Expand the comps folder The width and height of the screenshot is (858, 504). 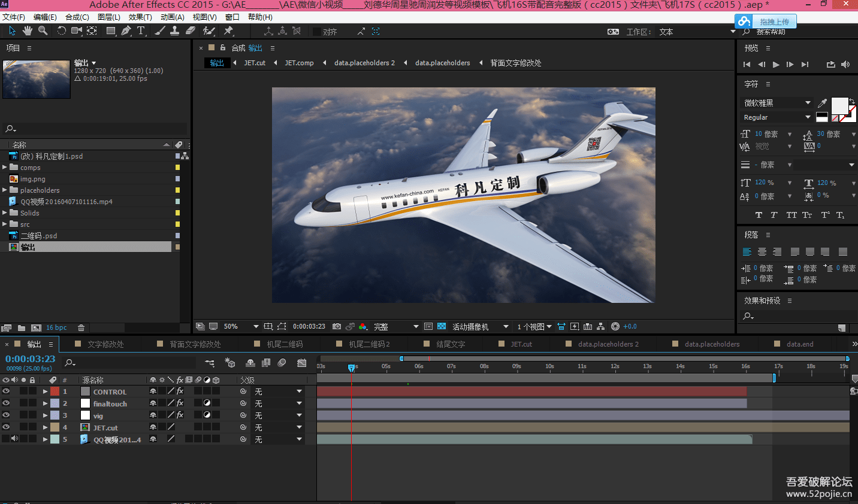tap(5, 168)
